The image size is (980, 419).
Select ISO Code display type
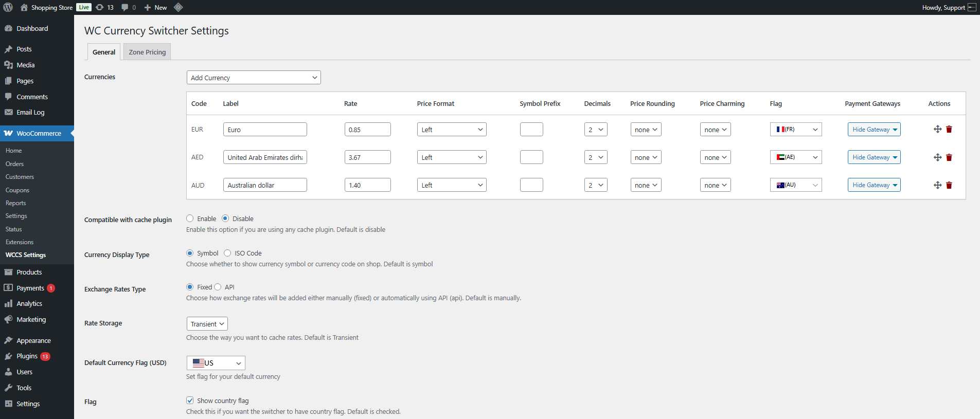click(x=227, y=253)
